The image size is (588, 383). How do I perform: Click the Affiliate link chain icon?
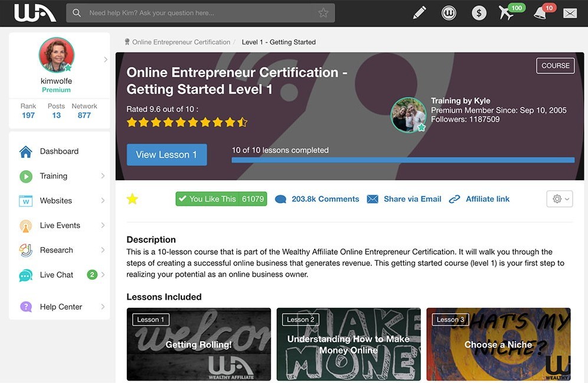pos(455,199)
